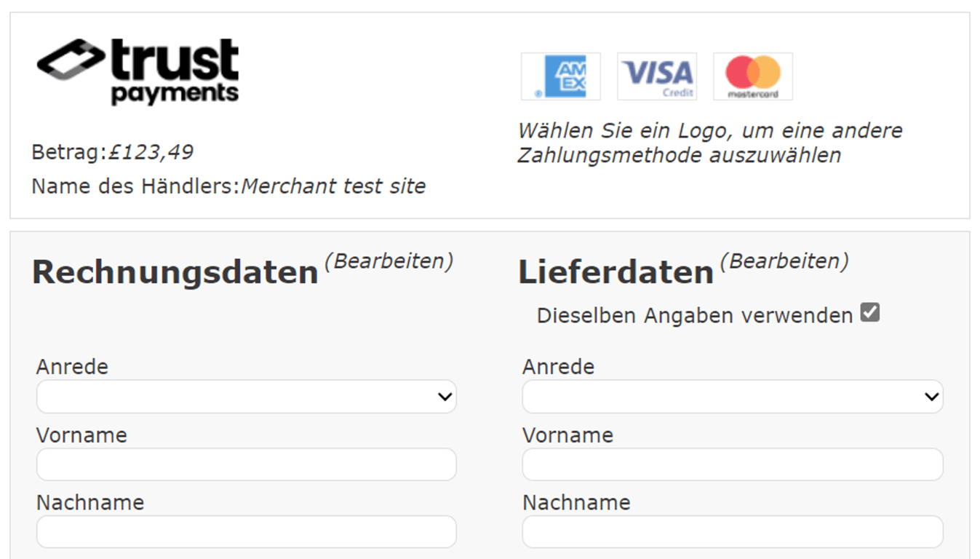Expand the Anrede dropdown under Lieferdaten

(732, 397)
